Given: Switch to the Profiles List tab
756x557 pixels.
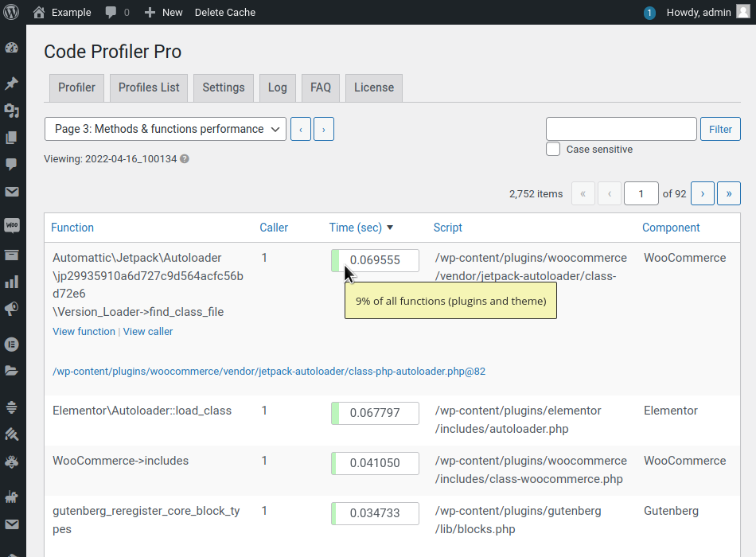Looking at the screenshot, I should (x=149, y=88).
